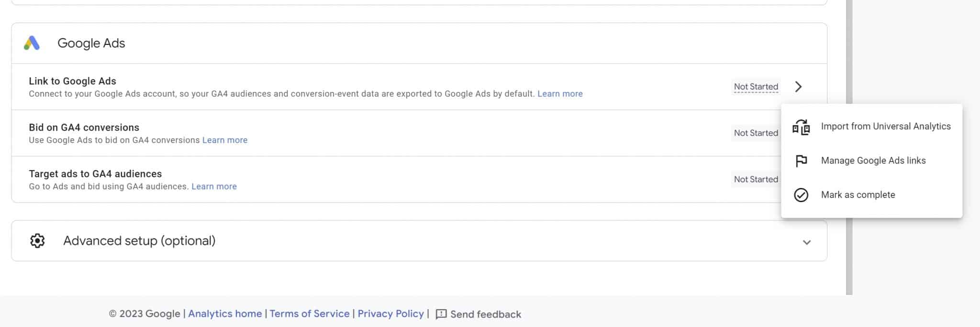Image resolution: width=980 pixels, height=327 pixels.
Task: Open Learn more link for Bid on GA4 conversions
Action: (225, 140)
